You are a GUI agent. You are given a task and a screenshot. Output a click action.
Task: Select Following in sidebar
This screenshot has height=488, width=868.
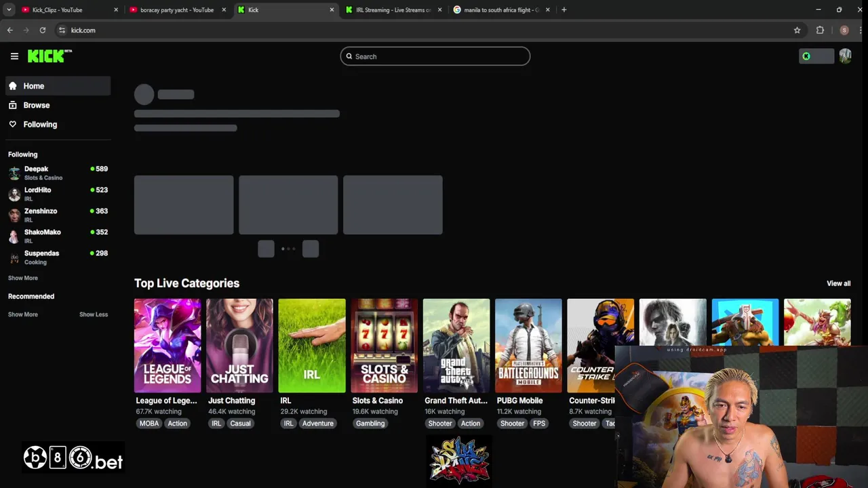point(58,124)
